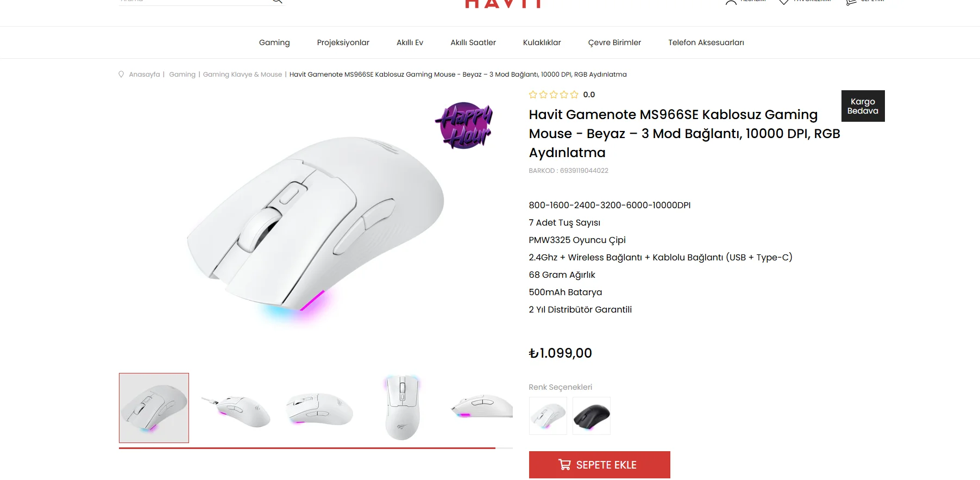Screen dimensions: 980x480
Task: Click the Havit logo
Action: point(504,4)
